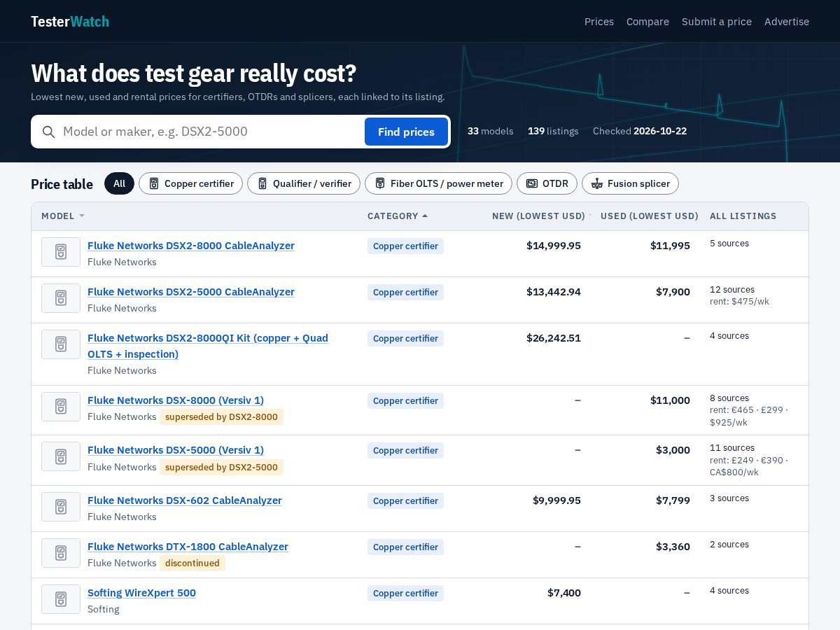Filter by Fiber OLTS / power meter
Viewport: 840px width, 630px height.
438,183
